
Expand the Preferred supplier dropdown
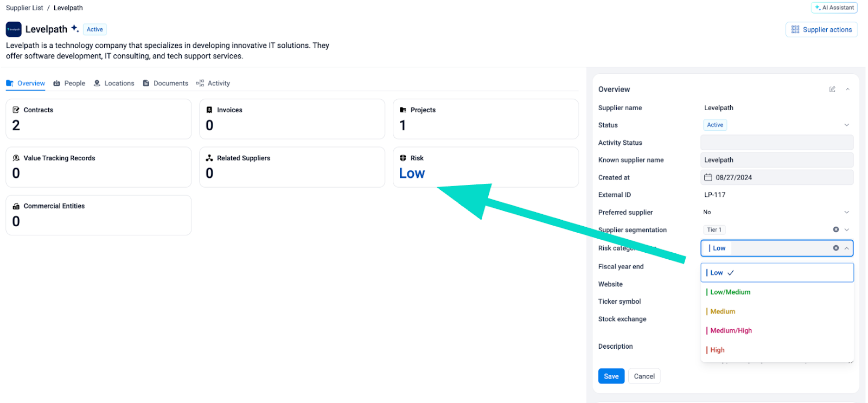(846, 212)
